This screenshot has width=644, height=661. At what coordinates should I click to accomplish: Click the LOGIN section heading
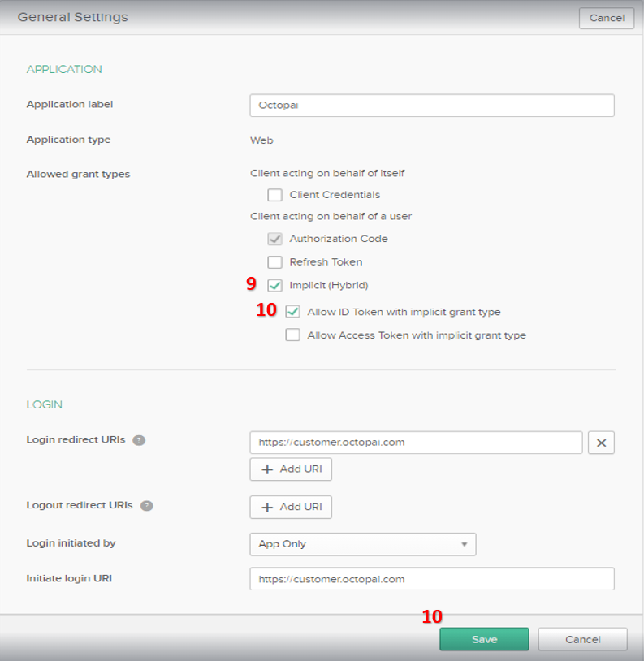click(x=45, y=404)
